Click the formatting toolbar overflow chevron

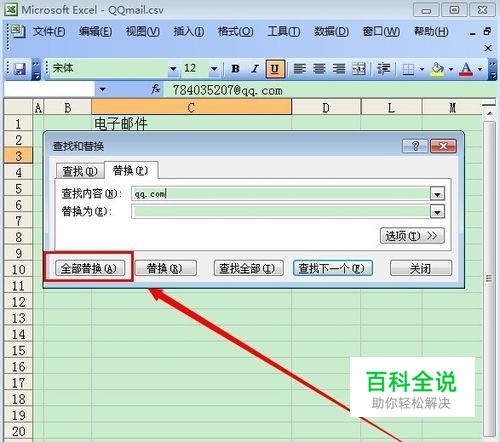(x=492, y=69)
